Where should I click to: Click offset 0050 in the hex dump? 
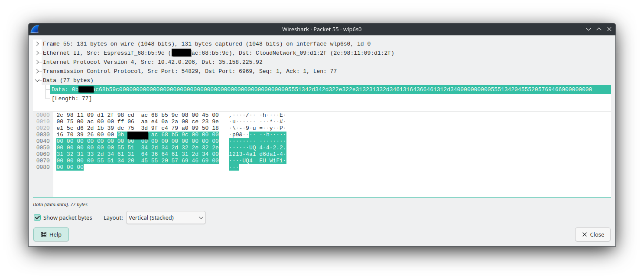tap(43, 148)
